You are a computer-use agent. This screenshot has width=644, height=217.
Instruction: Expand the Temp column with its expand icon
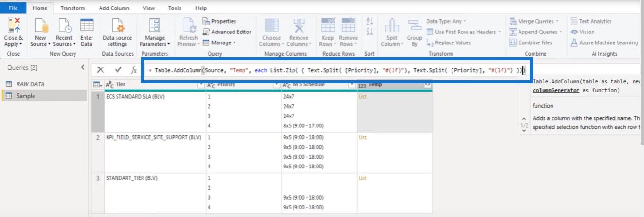(427, 84)
